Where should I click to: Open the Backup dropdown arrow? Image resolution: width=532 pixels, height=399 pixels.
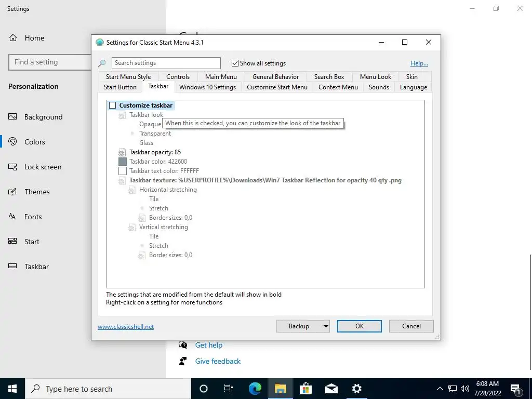click(x=326, y=326)
